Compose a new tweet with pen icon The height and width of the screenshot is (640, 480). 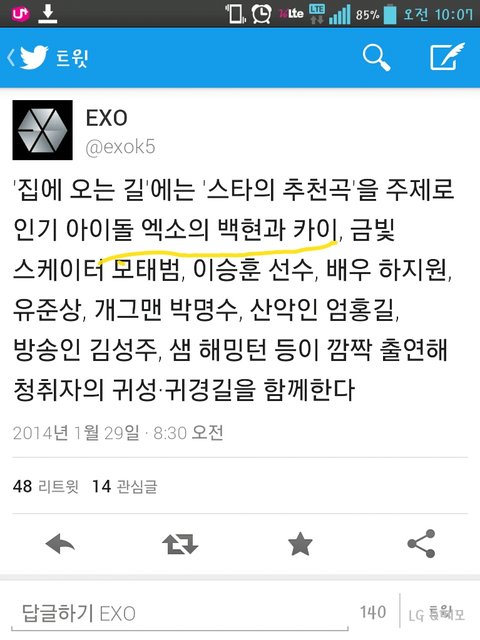(x=448, y=56)
